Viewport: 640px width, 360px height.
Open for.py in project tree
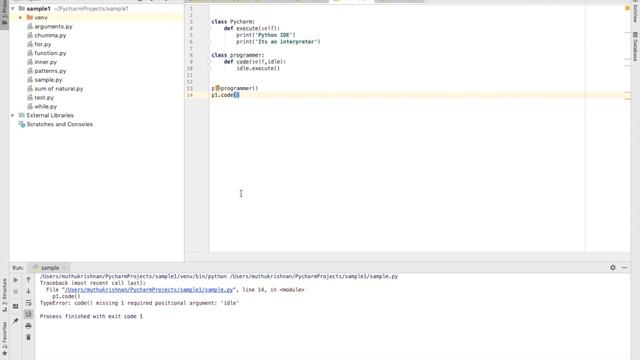pyautogui.click(x=42, y=44)
